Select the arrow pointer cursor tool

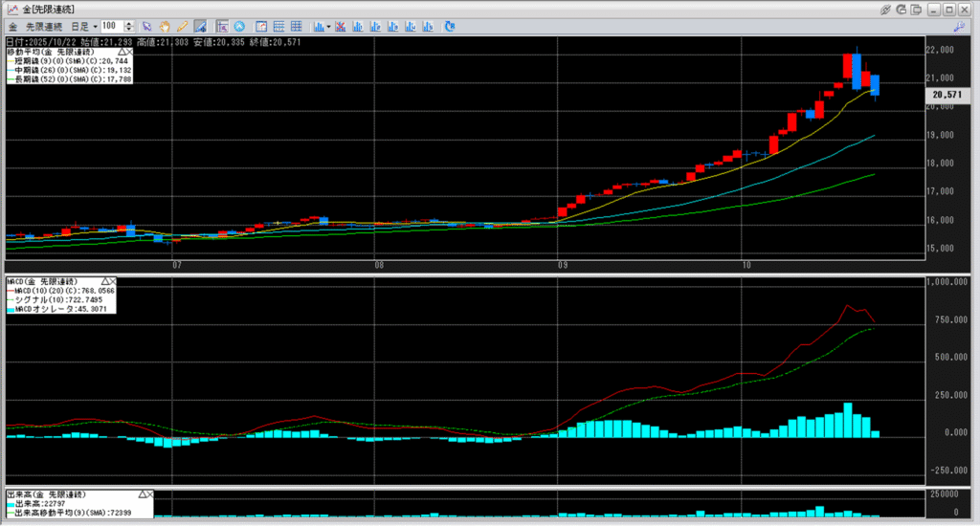pos(148,26)
